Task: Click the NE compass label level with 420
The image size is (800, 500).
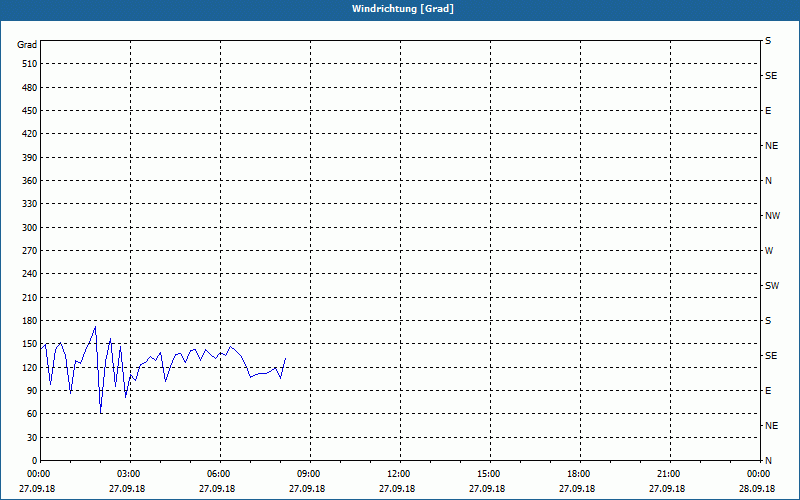Action: click(x=771, y=146)
